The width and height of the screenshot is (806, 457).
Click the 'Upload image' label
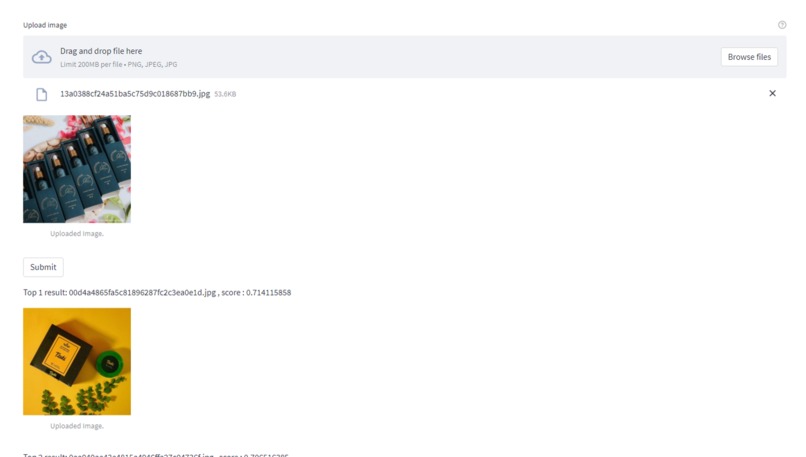click(x=45, y=25)
